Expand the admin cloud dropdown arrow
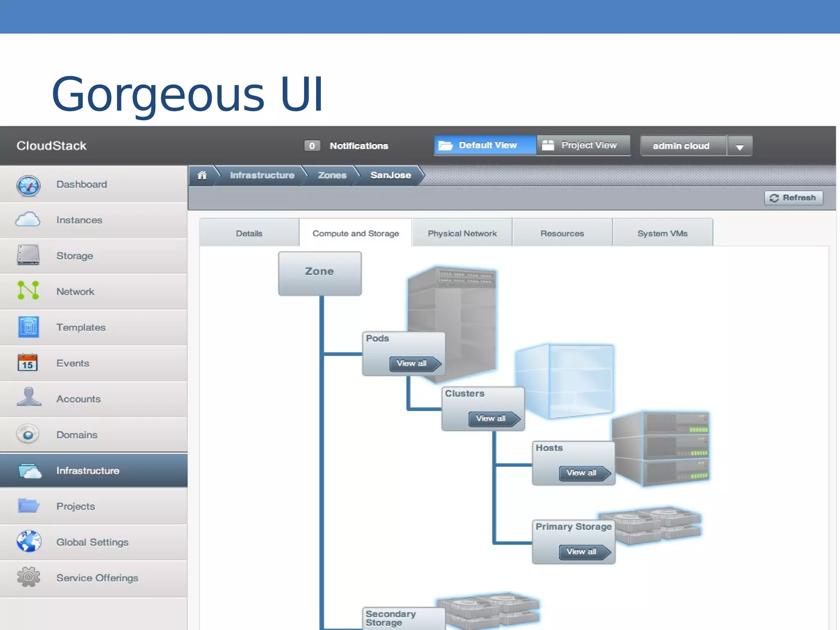The image size is (840, 630). 740,146
